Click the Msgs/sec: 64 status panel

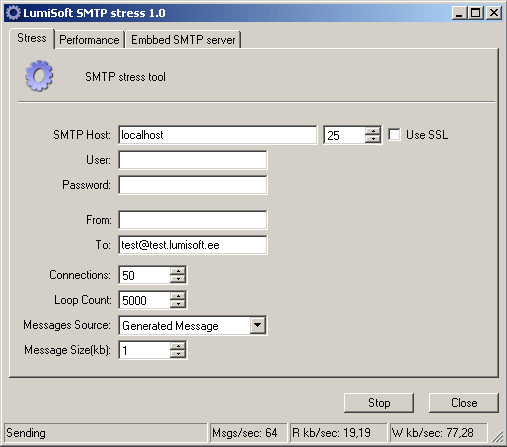[x=248, y=433]
